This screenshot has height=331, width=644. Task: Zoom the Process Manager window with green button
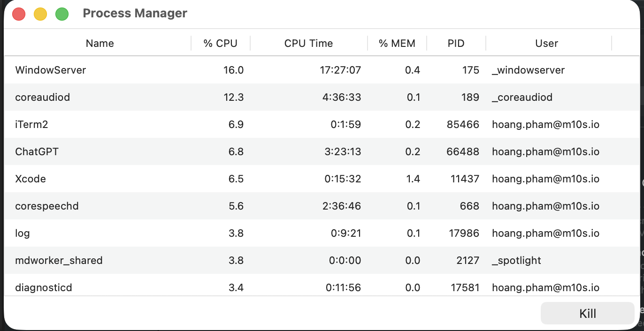[x=62, y=14]
